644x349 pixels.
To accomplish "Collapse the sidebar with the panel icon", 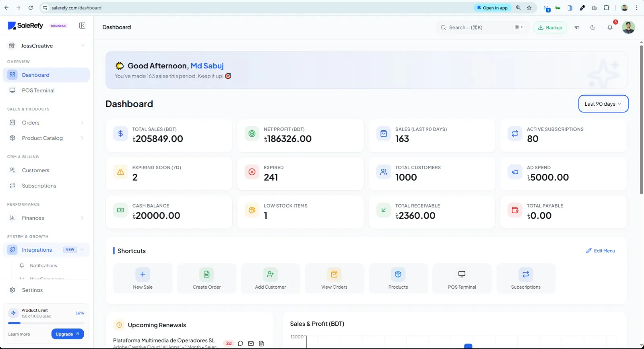I will pyautogui.click(x=82, y=26).
